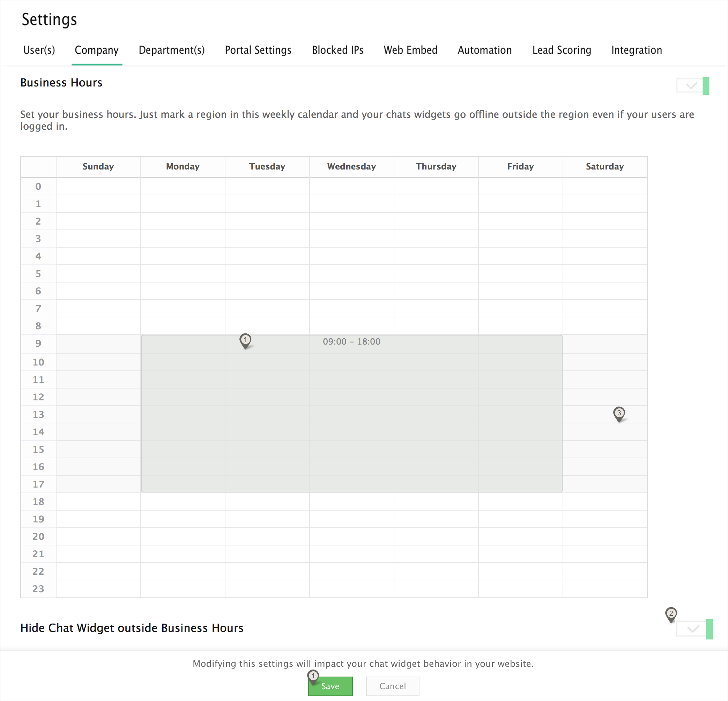
Task: Open Lead Scoring tab
Action: click(562, 50)
